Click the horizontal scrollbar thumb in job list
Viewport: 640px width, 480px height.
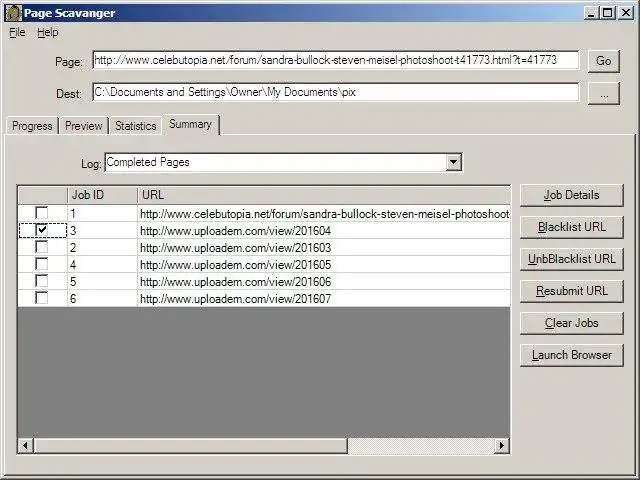(190, 445)
